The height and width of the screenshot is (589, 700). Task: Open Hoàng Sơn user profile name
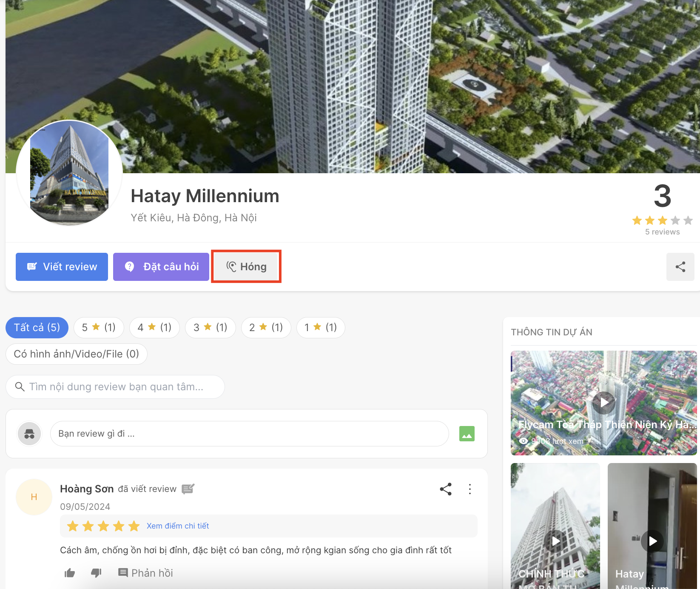[x=87, y=489]
